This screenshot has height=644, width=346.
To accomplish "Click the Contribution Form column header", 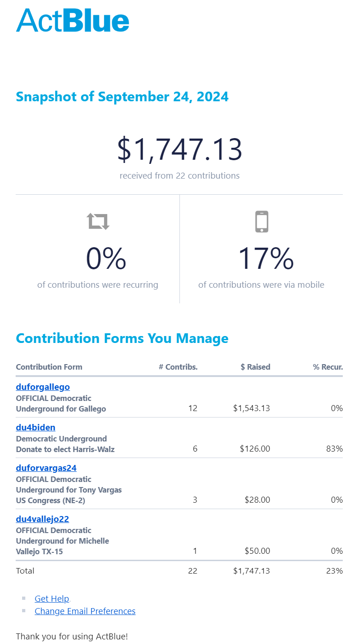I will click(49, 367).
